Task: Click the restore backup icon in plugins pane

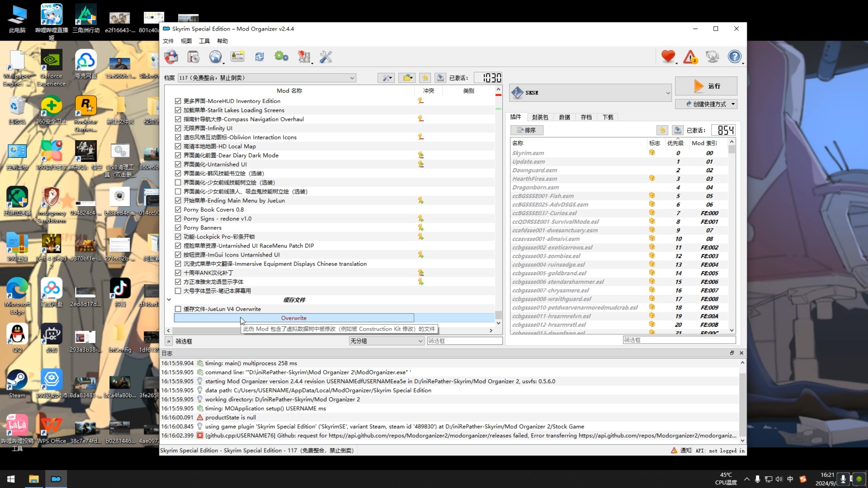Action: [662, 130]
